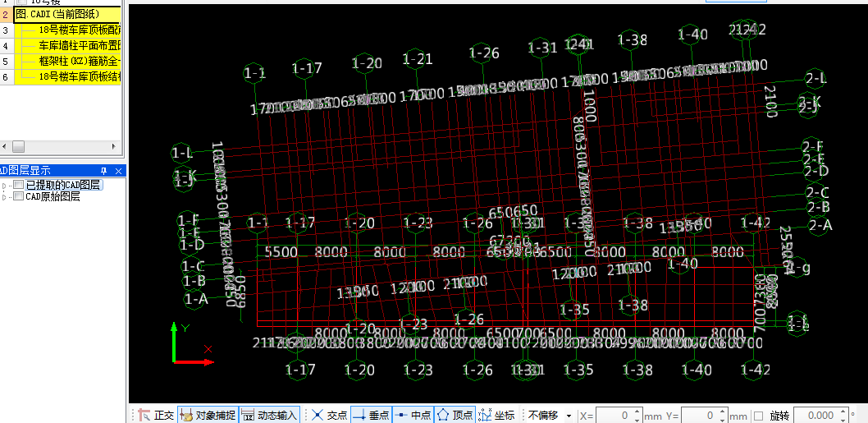Click the drawing list scroll left arrow

coord(4,146)
